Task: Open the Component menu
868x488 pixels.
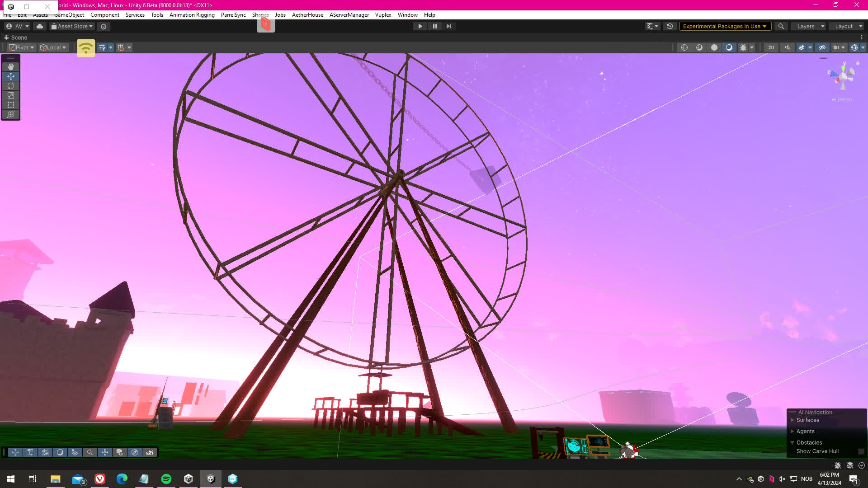Action: pos(104,15)
